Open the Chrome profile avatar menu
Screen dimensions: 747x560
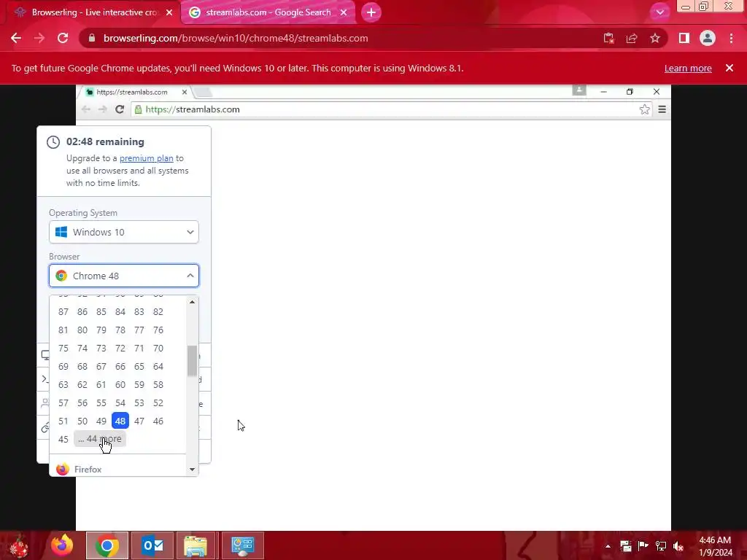coord(708,38)
